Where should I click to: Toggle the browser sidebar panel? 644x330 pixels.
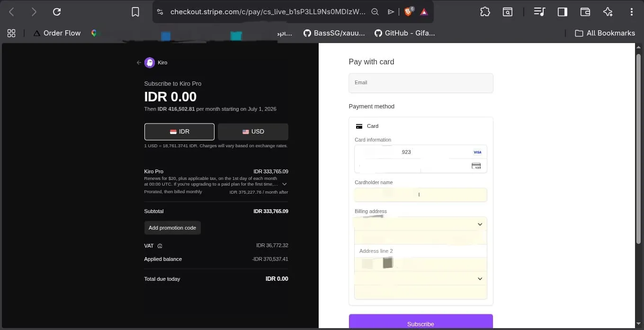click(563, 12)
